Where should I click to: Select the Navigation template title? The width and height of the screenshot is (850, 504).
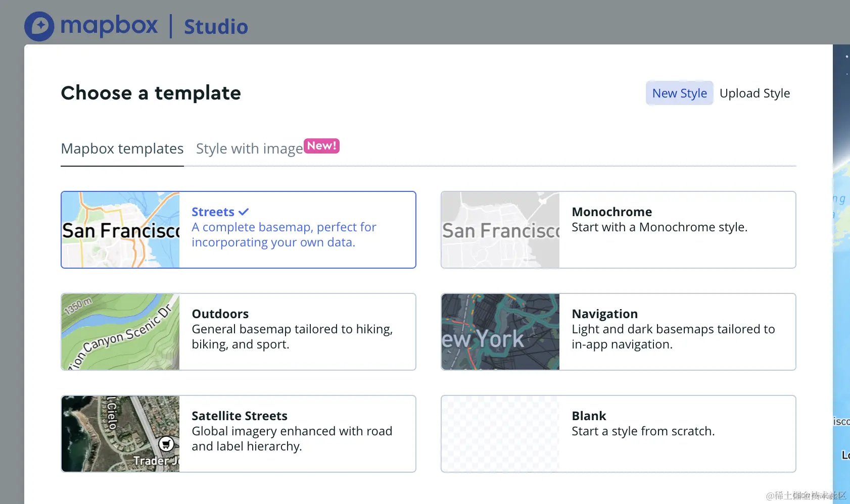tap(604, 314)
